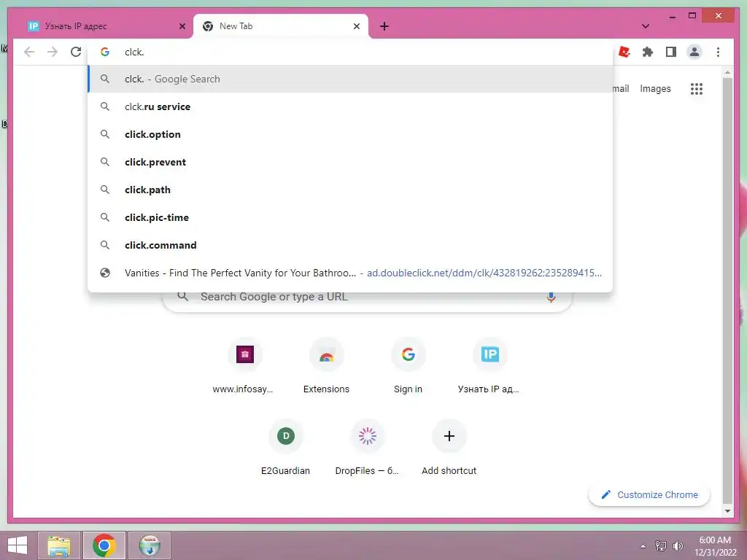The width and height of the screenshot is (747, 560).
Task: Choose the click.prevent suggestion
Action: click(x=350, y=162)
